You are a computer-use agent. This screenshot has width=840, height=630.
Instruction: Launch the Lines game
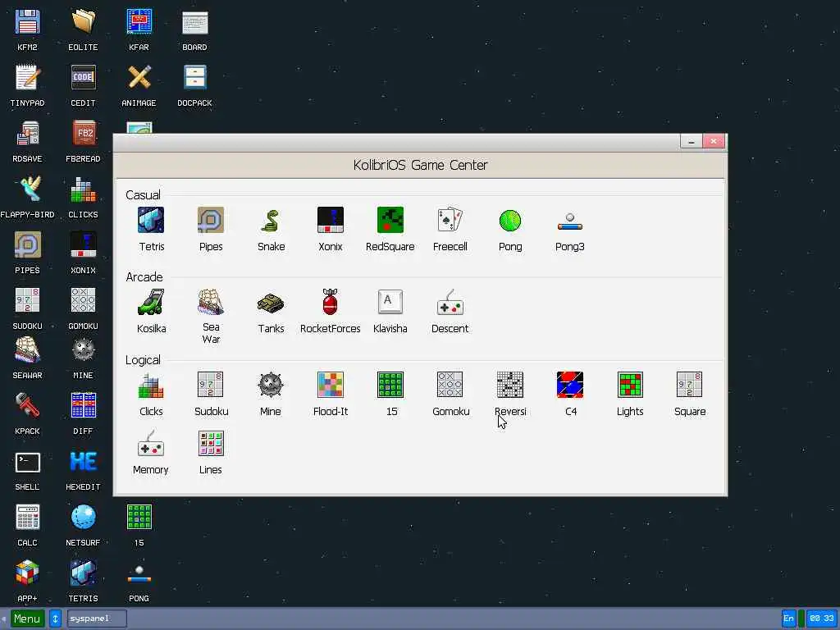tap(211, 444)
